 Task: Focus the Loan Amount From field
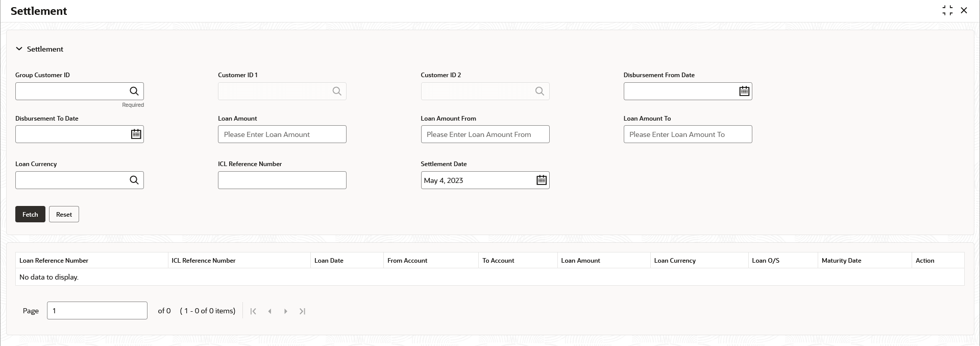coord(485,134)
